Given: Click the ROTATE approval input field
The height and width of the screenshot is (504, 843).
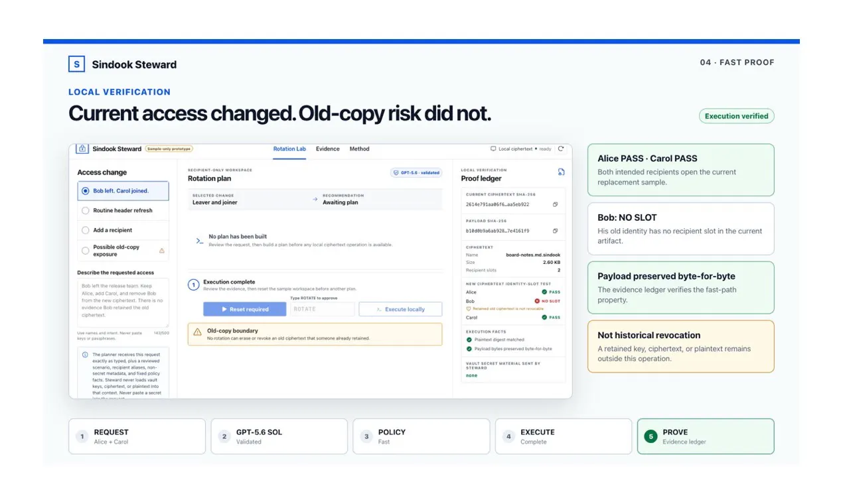Looking at the screenshot, I should pos(322,310).
